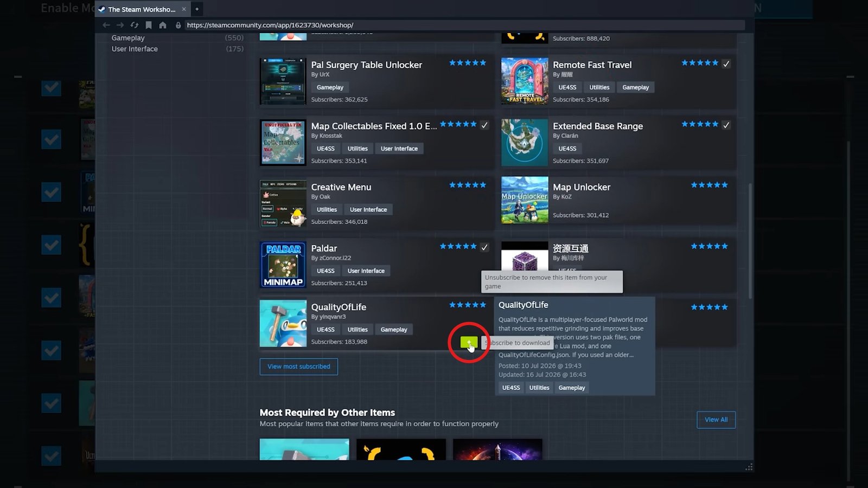The image size is (868, 488).
Task: Toggle the subscribed checkmark on Paldar
Action: pyautogui.click(x=484, y=247)
